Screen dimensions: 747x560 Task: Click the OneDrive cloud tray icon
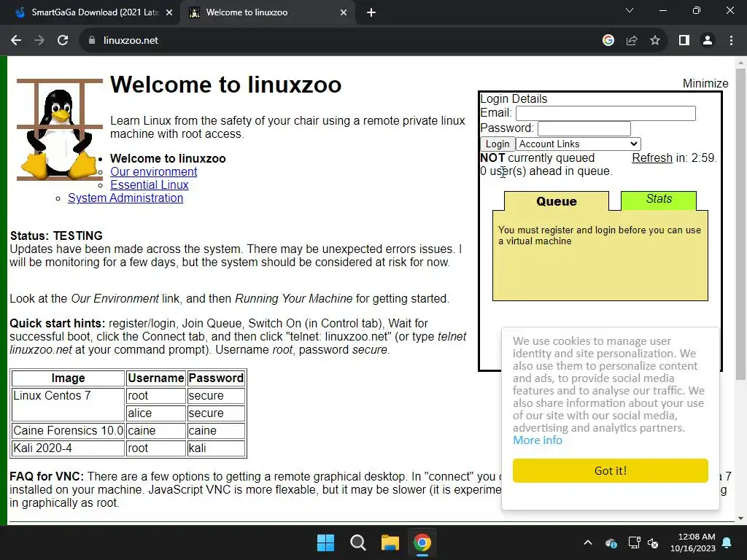[611, 542]
